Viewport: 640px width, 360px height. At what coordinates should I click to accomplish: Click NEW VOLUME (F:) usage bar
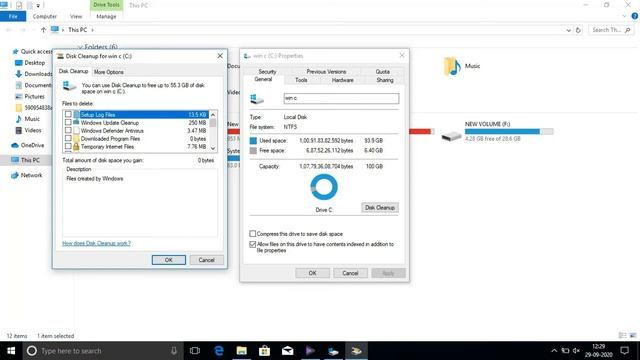[509, 131]
